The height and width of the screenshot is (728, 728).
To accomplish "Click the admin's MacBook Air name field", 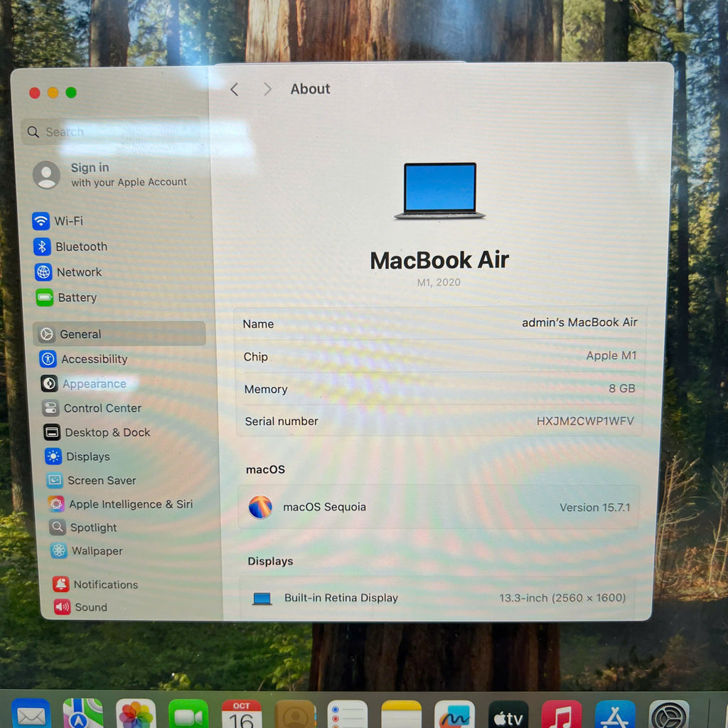I will 579,323.
